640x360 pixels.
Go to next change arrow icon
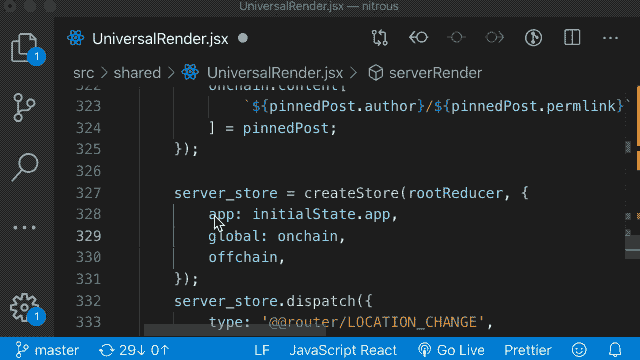tap(494, 38)
